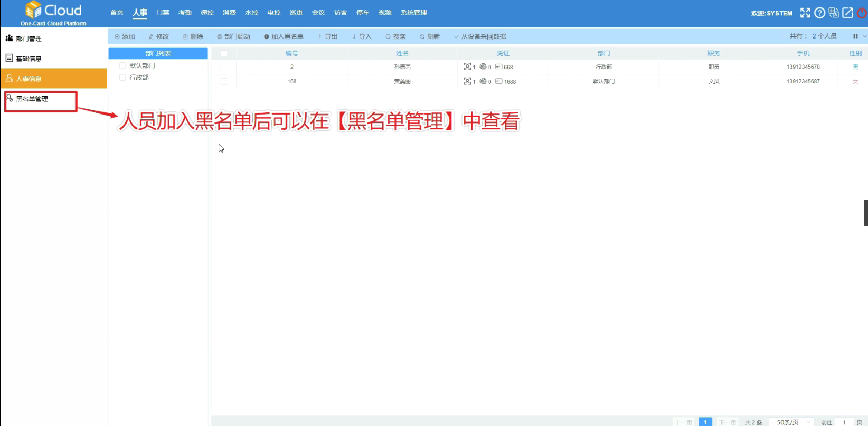
Task: Check the row checkbox for employee 2
Action: click(224, 67)
